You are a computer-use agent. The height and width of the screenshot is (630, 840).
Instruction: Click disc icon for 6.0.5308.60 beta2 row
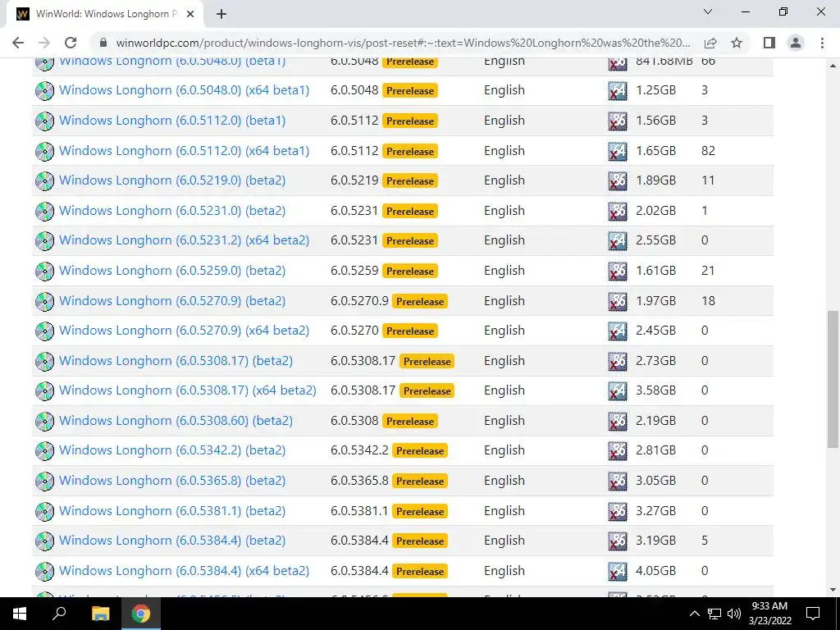[44, 421]
